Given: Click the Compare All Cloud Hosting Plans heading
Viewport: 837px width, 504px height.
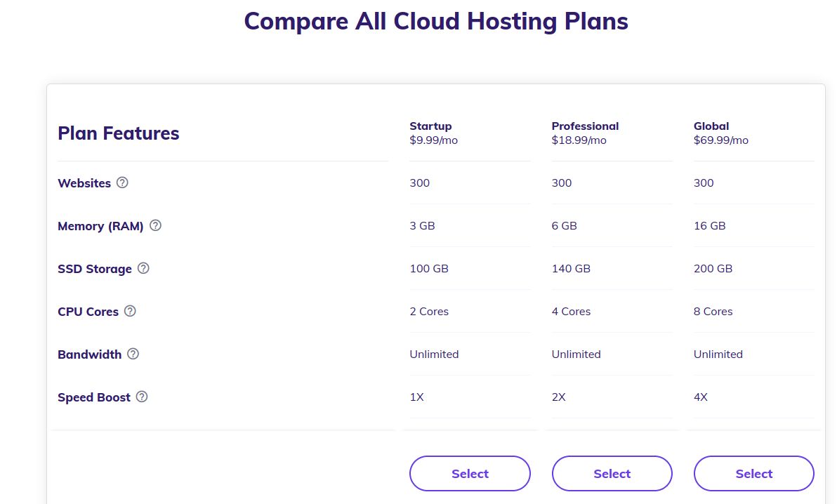Looking at the screenshot, I should click(x=436, y=21).
